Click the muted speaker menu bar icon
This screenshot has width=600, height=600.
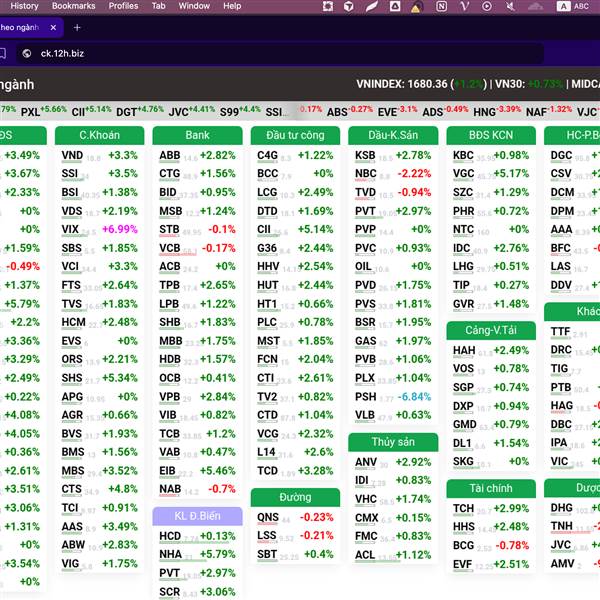pos(510,6)
